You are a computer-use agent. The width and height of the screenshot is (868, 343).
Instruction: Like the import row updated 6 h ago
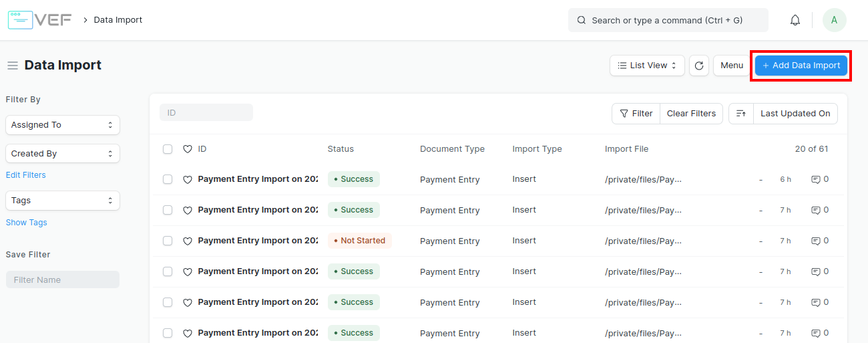(x=188, y=180)
